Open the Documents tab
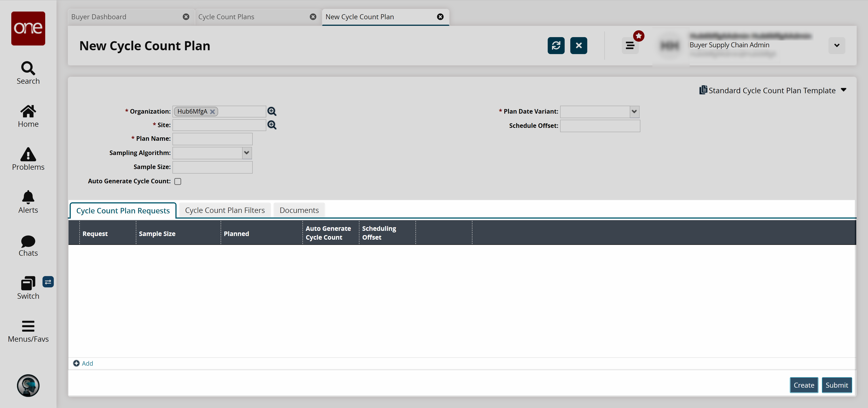The image size is (868, 408). click(299, 210)
